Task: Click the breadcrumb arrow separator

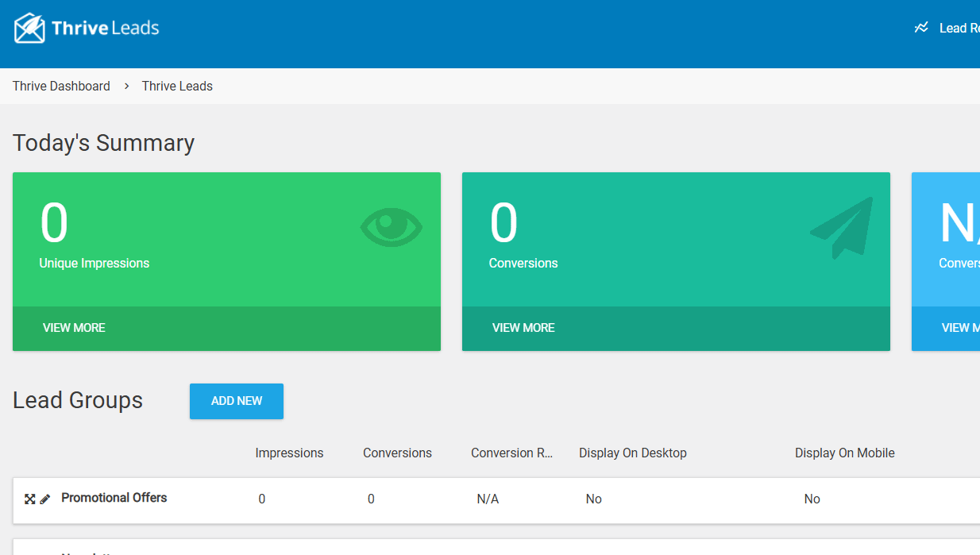Action: point(126,86)
